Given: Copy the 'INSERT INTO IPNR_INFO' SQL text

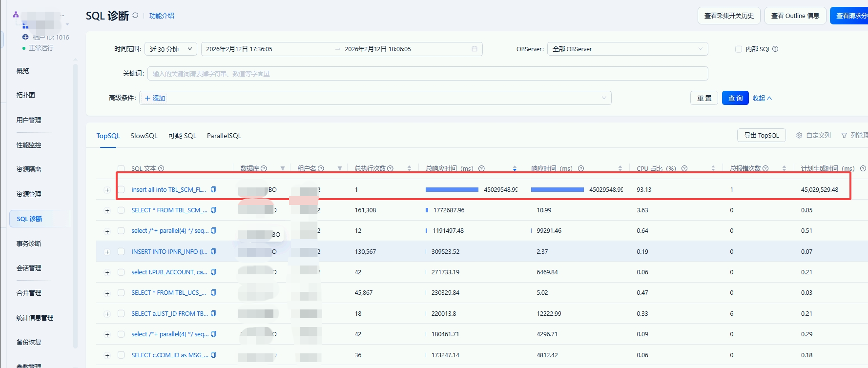Looking at the screenshot, I should (213, 252).
